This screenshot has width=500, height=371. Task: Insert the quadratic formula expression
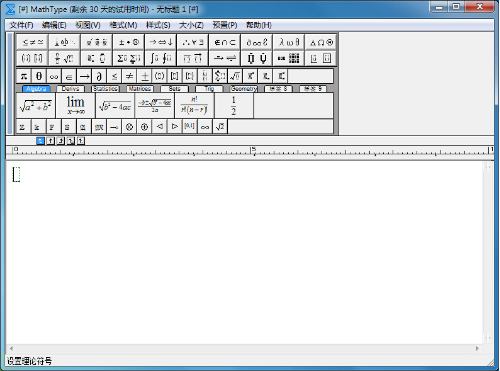click(155, 106)
